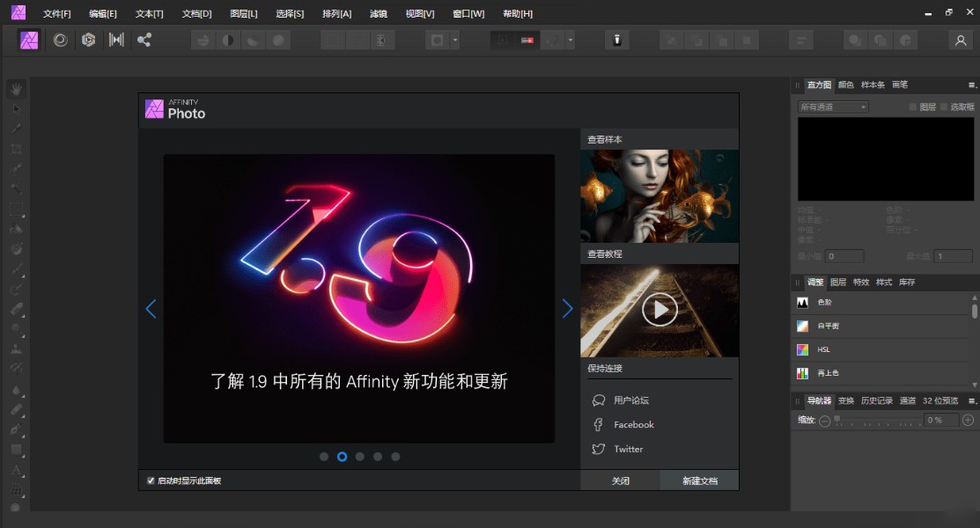The height and width of the screenshot is (528, 980).
Task: Select the Rectangle shape tool
Action: [16, 450]
